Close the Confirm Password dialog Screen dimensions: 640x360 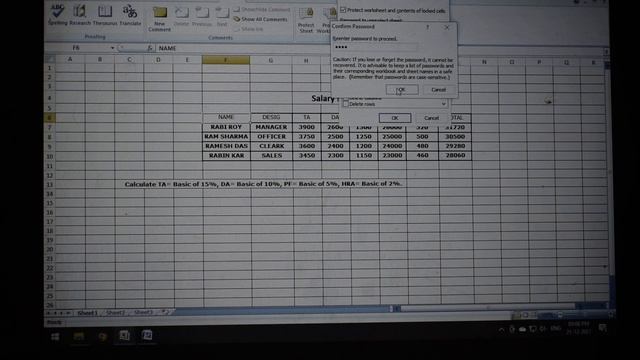pos(447,27)
